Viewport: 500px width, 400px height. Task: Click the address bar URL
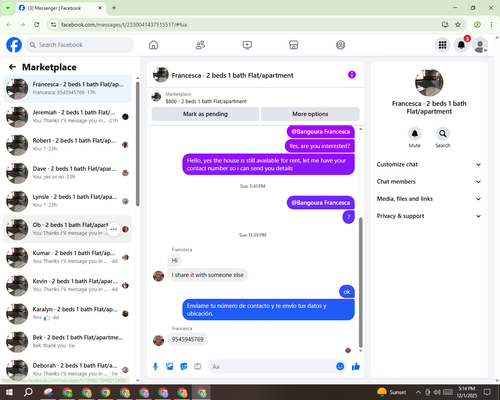124,25
